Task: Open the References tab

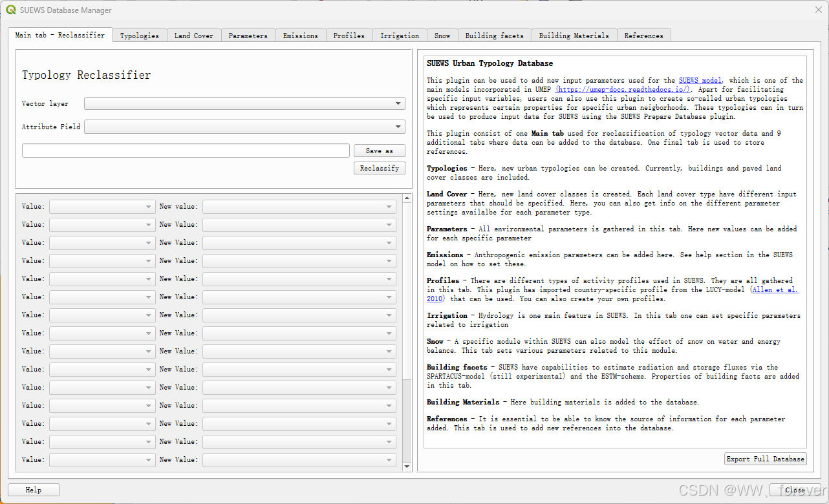Action: [644, 36]
